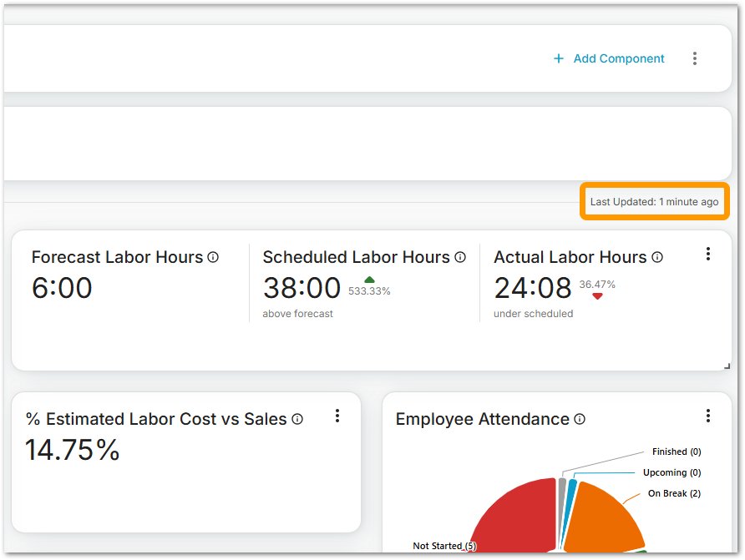
Task: Click the On Break (2) chart label
Action: tap(674, 493)
